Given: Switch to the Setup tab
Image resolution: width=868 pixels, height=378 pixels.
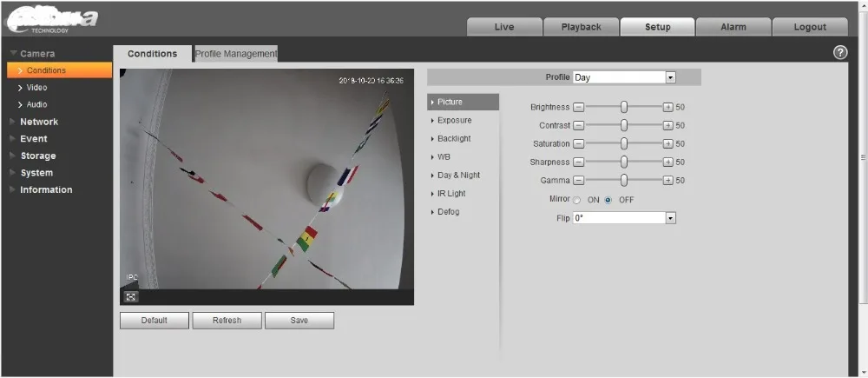Looking at the screenshot, I should click(658, 27).
